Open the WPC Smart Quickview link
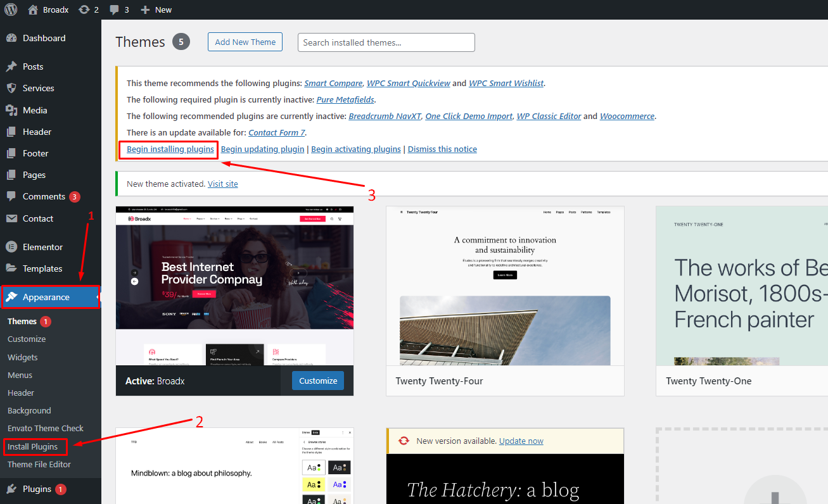 click(409, 83)
